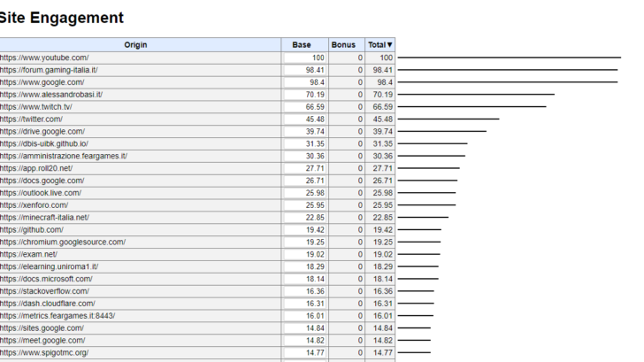Edit base score for metrics.feargames.it:8443
Image resolution: width=644 pixels, height=362 pixels.
pyautogui.click(x=304, y=316)
